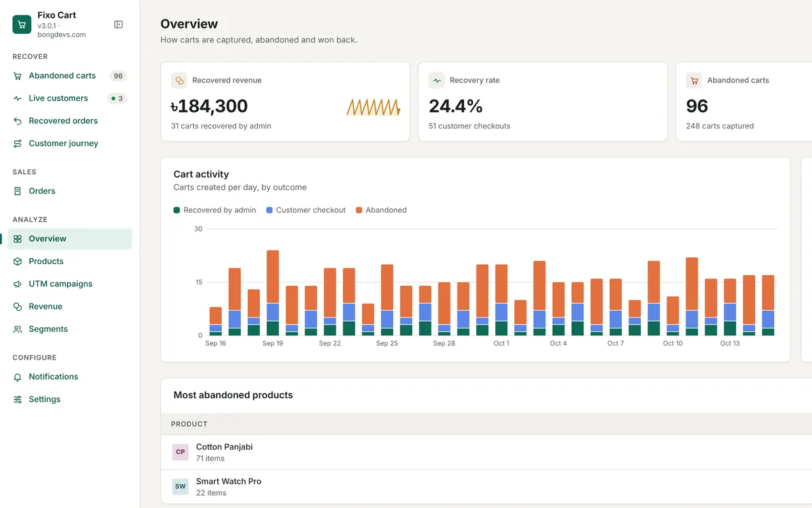Click the PRODUCT column header

click(x=189, y=424)
